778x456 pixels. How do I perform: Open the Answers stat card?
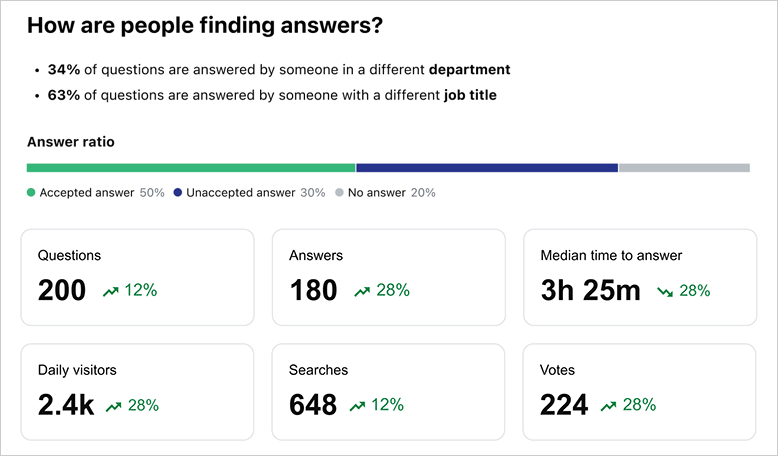(388, 277)
